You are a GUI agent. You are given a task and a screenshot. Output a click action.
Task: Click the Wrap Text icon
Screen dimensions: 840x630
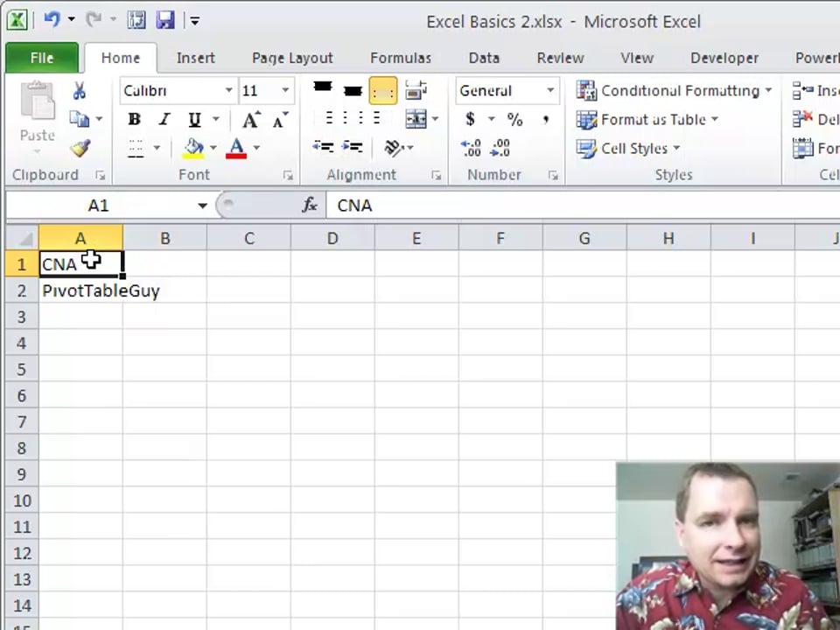pyautogui.click(x=416, y=90)
